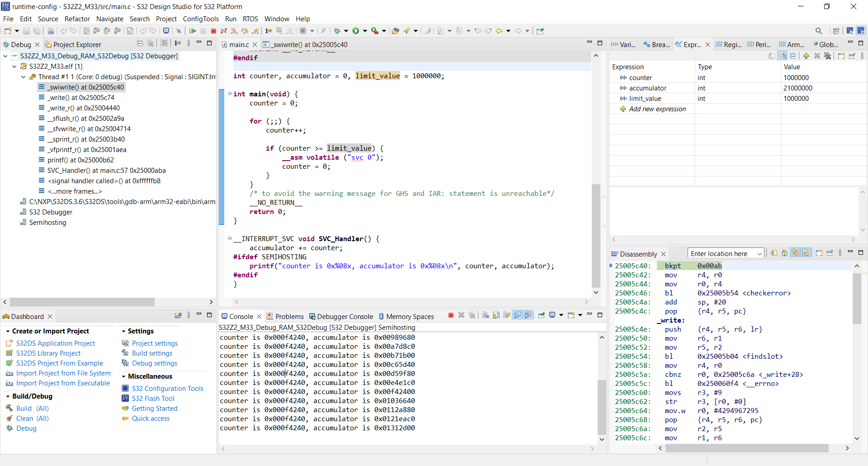Collapse the Miscellaneous section in the Dashboard

(123, 376)
